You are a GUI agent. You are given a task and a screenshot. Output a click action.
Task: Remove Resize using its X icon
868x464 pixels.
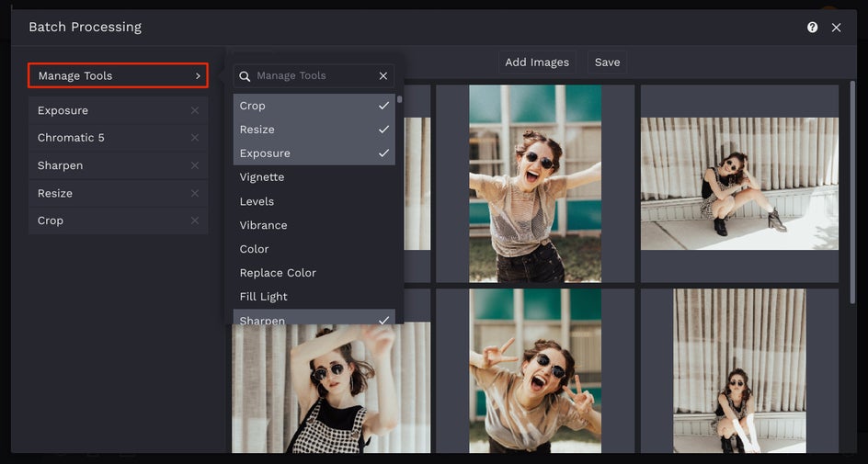click(x=194, y=193)
